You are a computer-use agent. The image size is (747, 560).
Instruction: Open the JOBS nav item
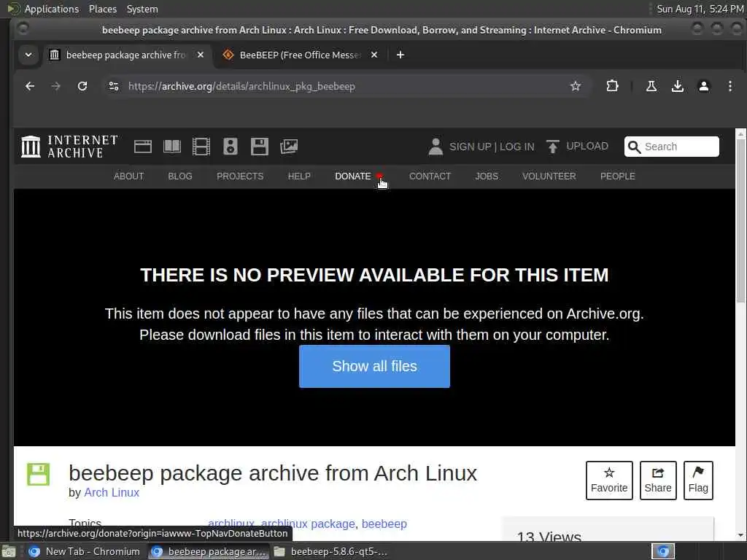point(487,176)
